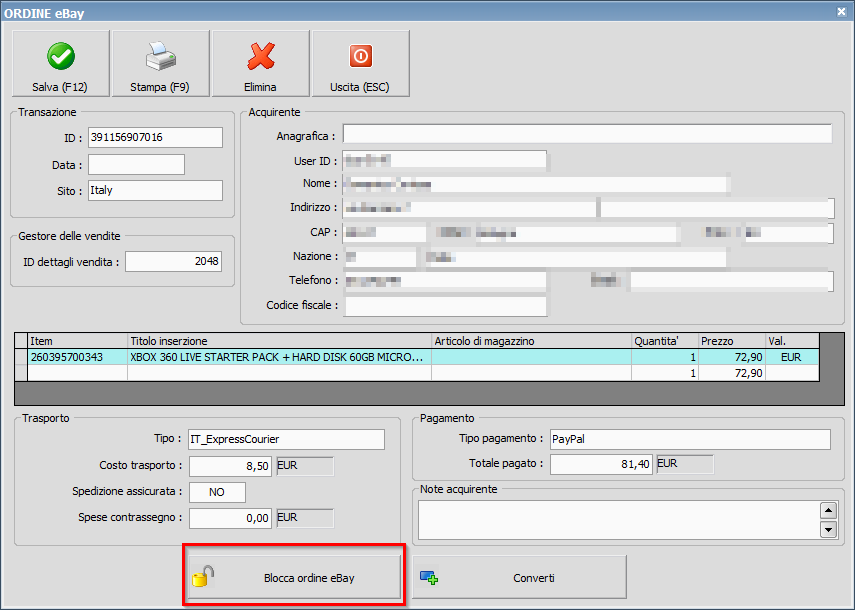Click the Totale pagato EUR currency box

point(685,464)
